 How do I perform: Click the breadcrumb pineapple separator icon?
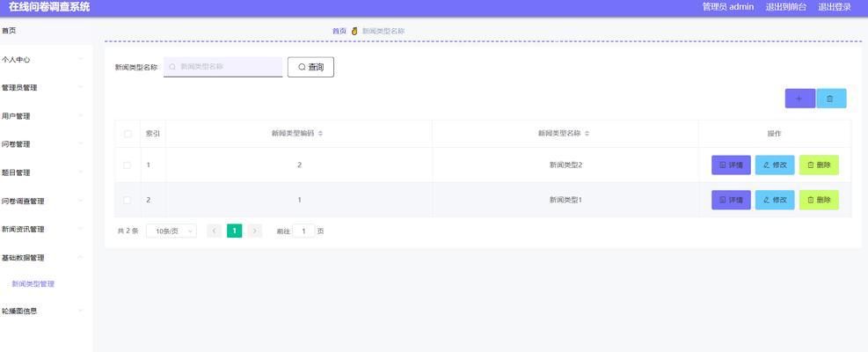(x=354, y=31)
